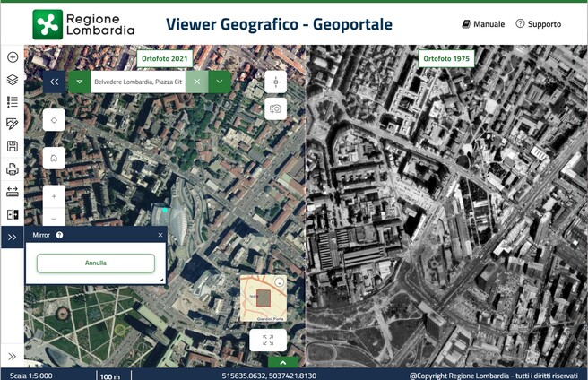This screenshot has width=588, height=380.
Task: Open the legend list icon
Action: coord(13,101)
